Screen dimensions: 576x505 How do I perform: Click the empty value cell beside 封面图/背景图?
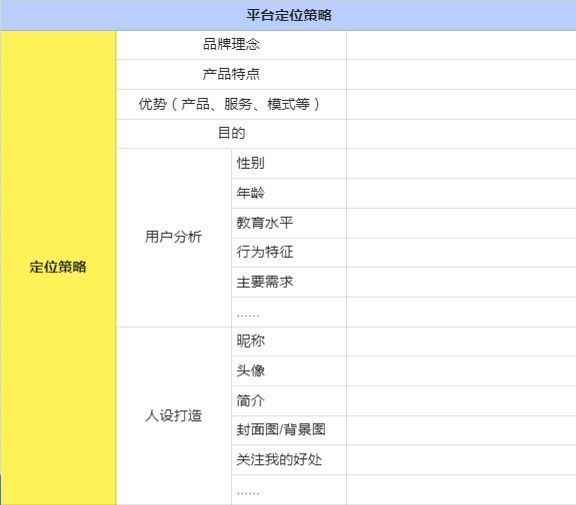[x=461, y=430]
